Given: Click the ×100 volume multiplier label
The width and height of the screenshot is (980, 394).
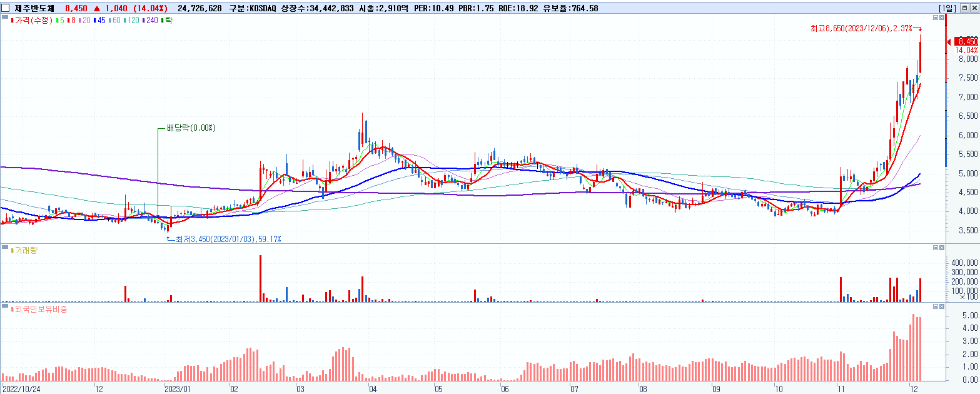Looking at the screenshot, I should point(970,298).
